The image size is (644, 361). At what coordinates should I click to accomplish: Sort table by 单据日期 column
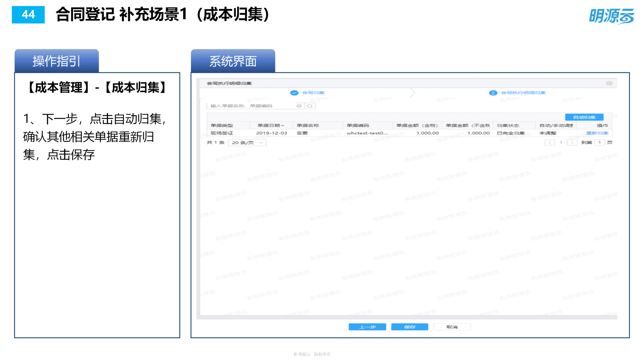click(270, 125)
